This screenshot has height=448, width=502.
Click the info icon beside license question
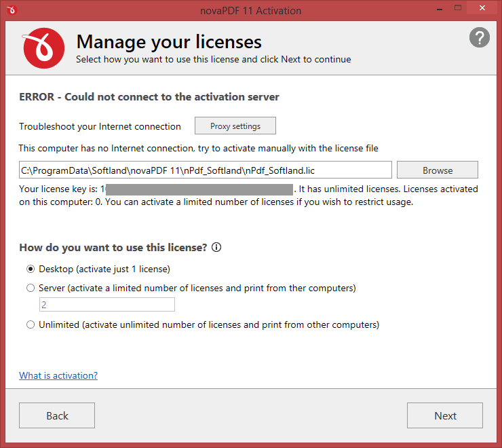tap(216, 247)
